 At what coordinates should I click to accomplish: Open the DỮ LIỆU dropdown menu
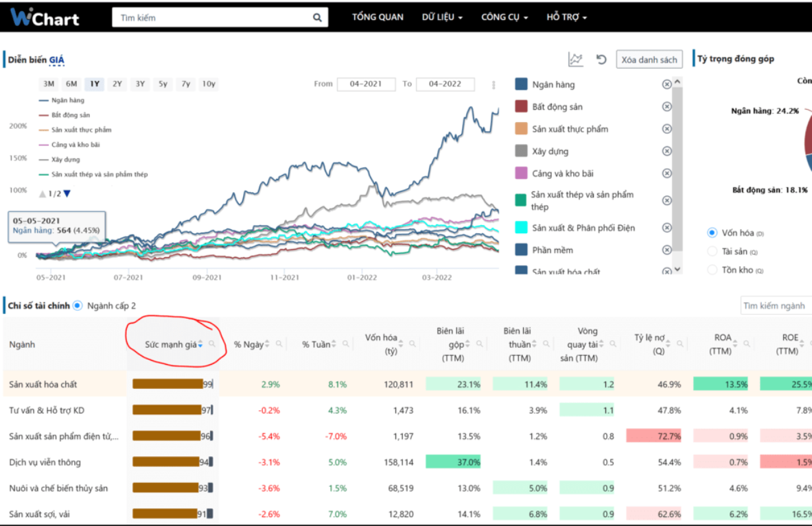pyautogui.click(x=442, y=17)
